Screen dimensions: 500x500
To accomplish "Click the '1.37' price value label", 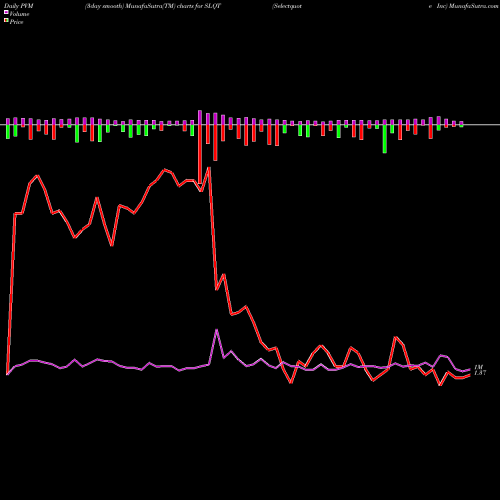I will [x=480, y=373].
